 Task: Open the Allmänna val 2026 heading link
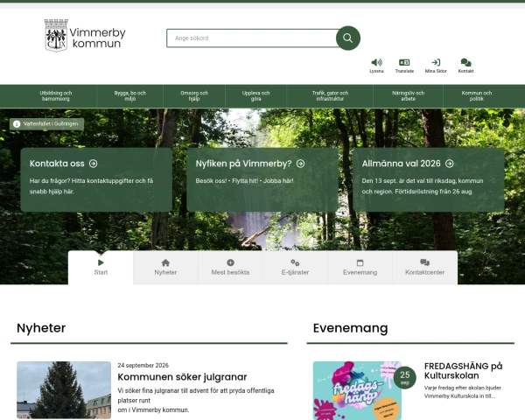coord(401,164)
